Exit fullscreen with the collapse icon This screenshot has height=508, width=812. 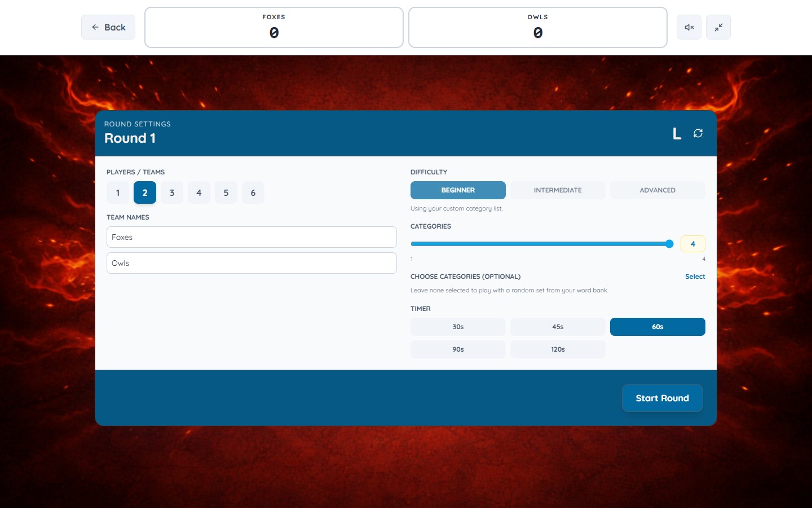(x=718, y=27)
